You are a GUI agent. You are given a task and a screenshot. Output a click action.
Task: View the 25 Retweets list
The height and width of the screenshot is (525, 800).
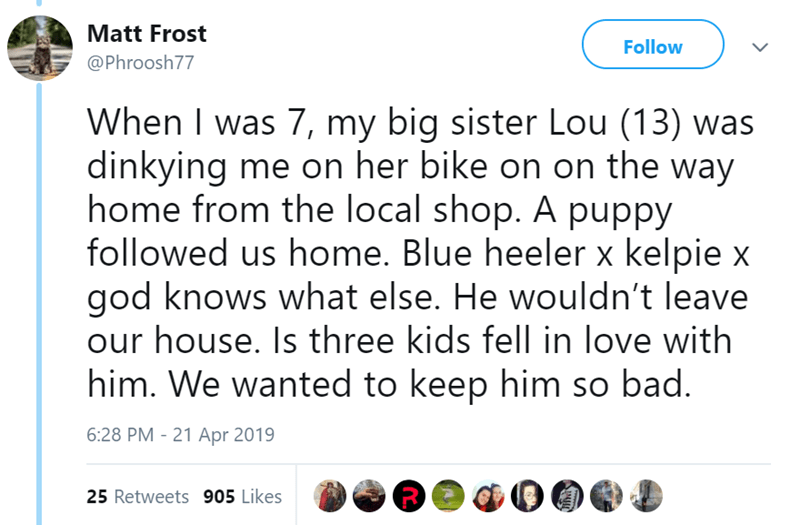point(137,496)
